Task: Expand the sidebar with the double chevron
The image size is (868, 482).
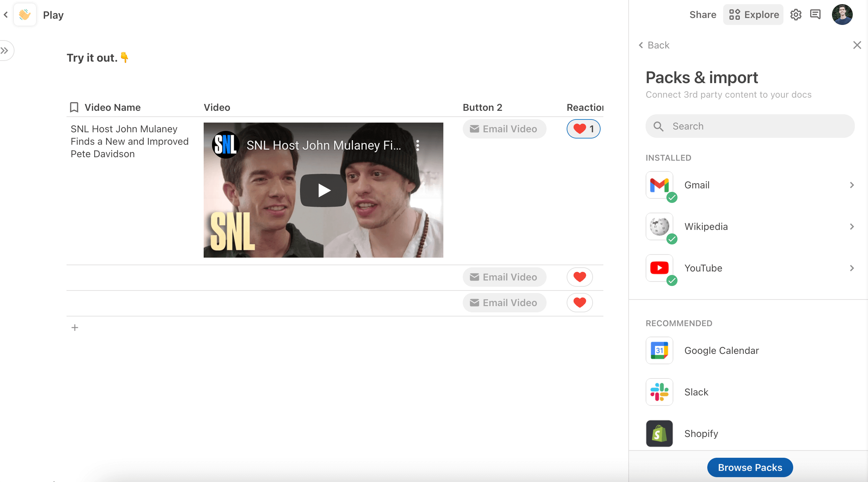Action: [5, 51]
